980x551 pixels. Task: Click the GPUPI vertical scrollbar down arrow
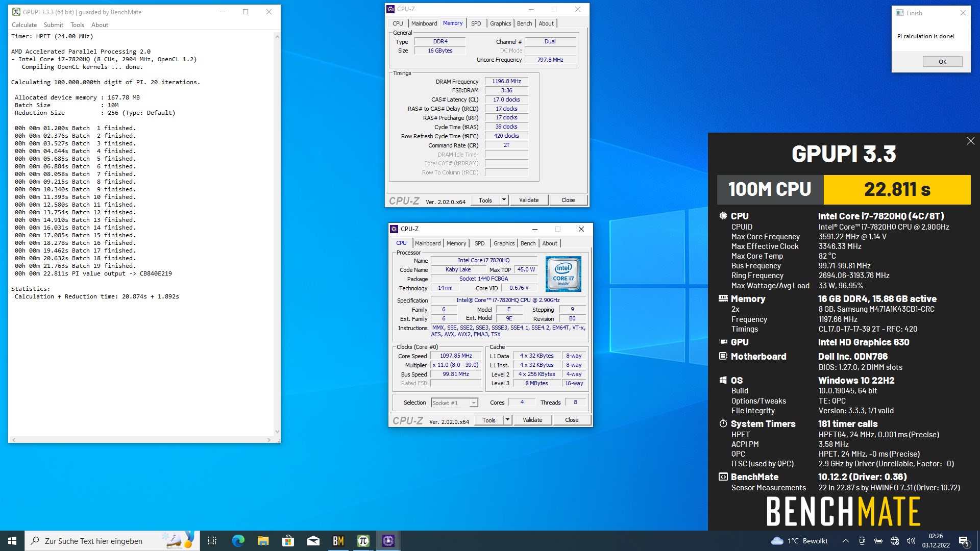277,432
